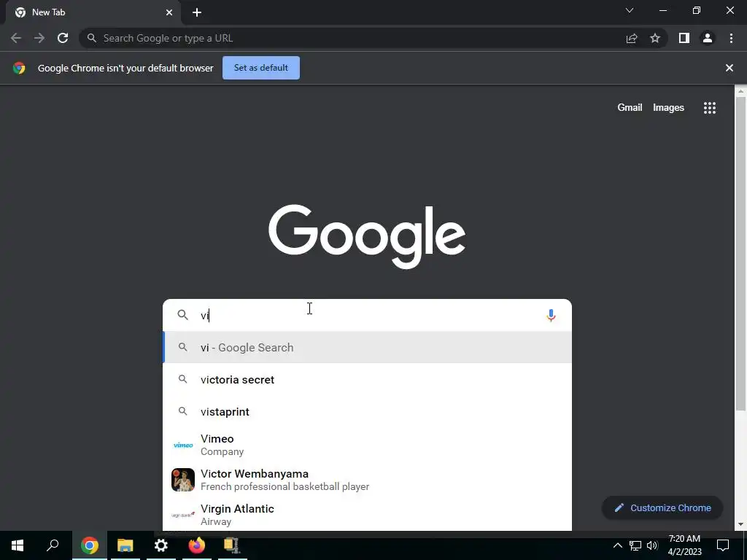Select 'vi - Google Search' suggestion
The image size is (747, 560).
(x=367, y=347)
